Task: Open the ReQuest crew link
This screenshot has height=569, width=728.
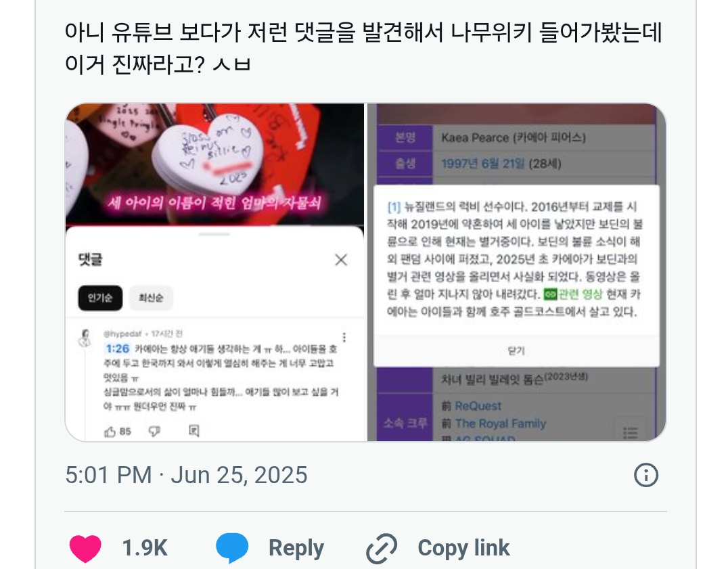Action: click(478, 406)
